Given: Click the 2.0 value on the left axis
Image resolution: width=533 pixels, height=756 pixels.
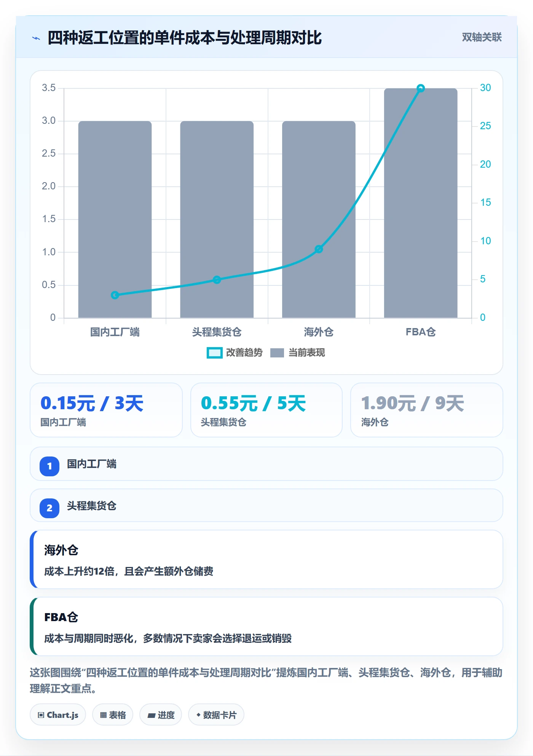Looking at the screenshot, I should [49, 186].
